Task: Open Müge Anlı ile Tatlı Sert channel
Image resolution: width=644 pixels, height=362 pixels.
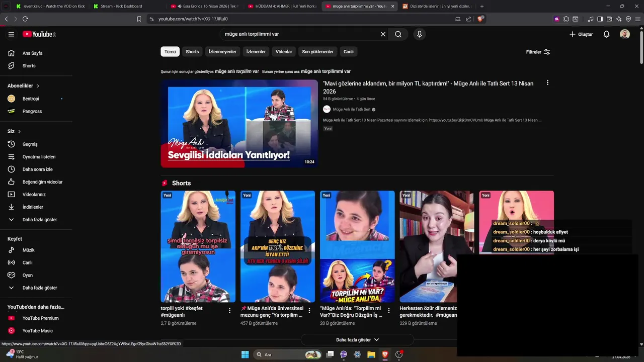Action: [x=352, y=109]
